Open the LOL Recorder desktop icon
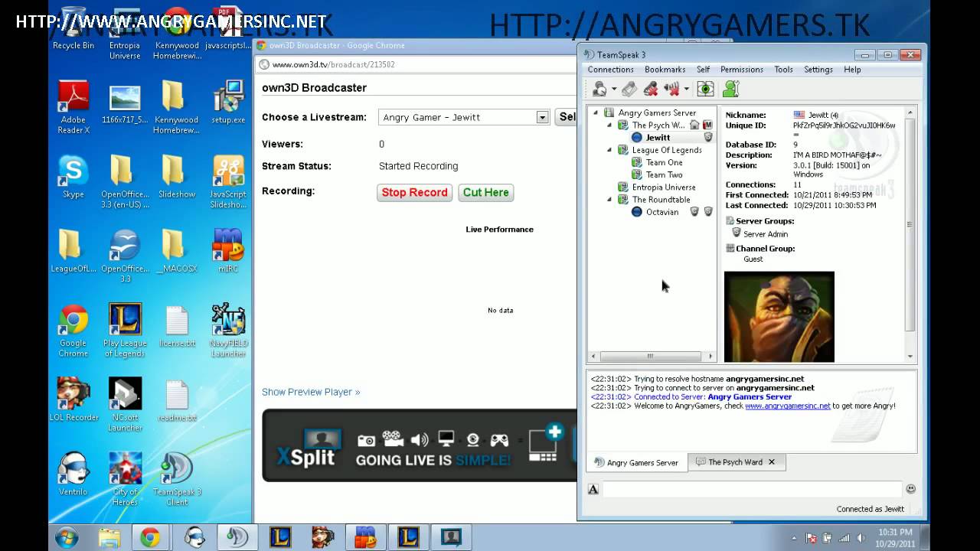The image size is (980, 551). [73, 399]
